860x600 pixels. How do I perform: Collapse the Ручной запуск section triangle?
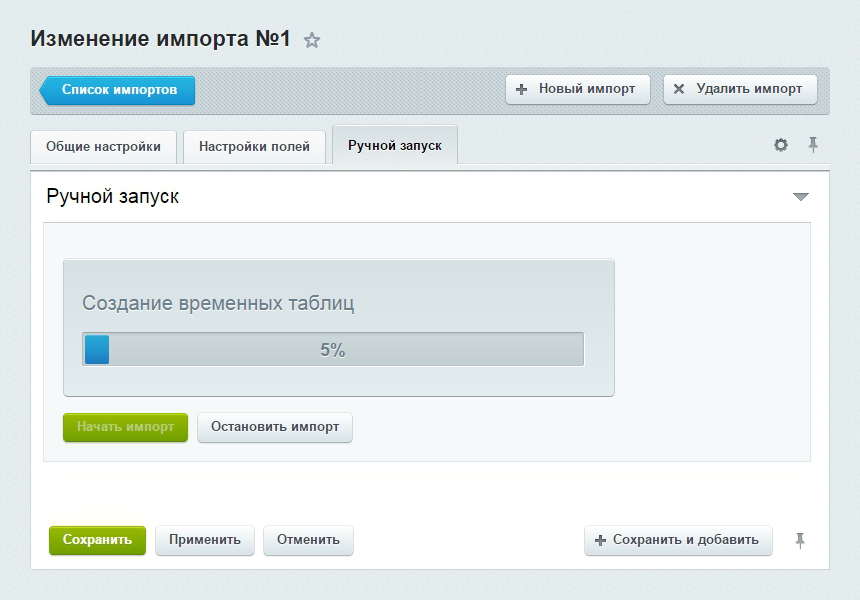(800, 197)
